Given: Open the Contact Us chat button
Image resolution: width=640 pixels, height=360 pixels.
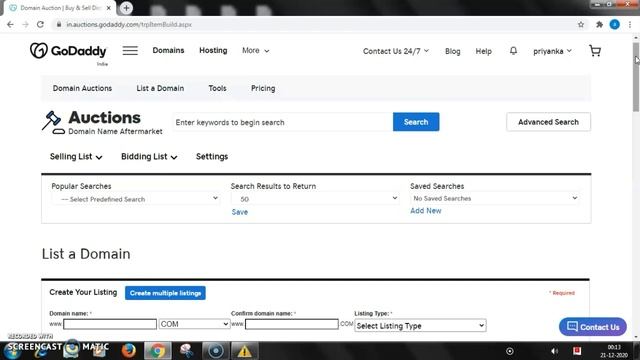Looking at the screenshot, I should (x=593, y=327).
